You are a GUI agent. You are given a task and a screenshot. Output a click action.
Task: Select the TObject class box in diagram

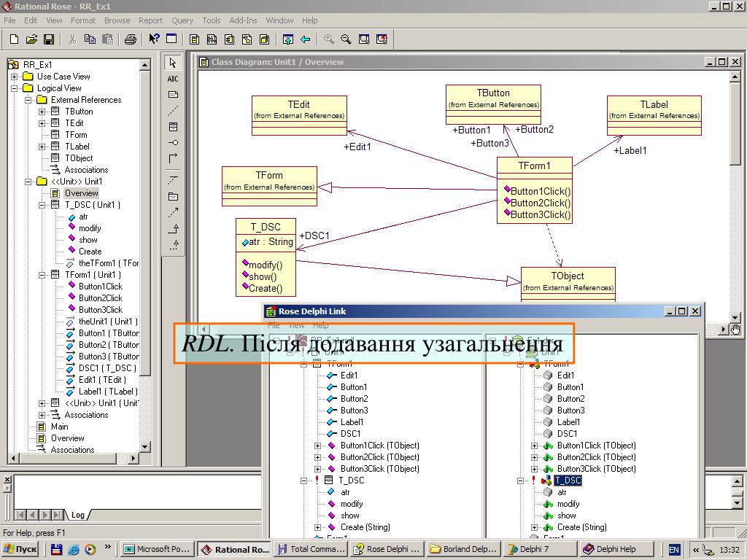point(568,284)
